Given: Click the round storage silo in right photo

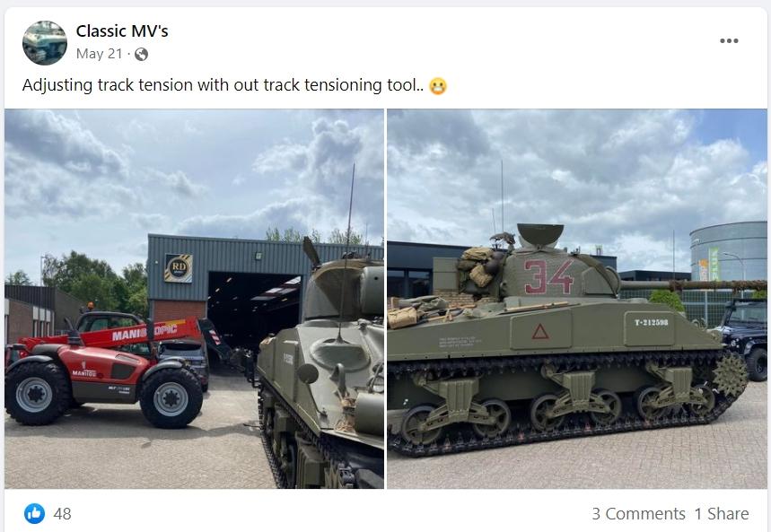Looking at the screenshot, I should (x=728, y=251).
